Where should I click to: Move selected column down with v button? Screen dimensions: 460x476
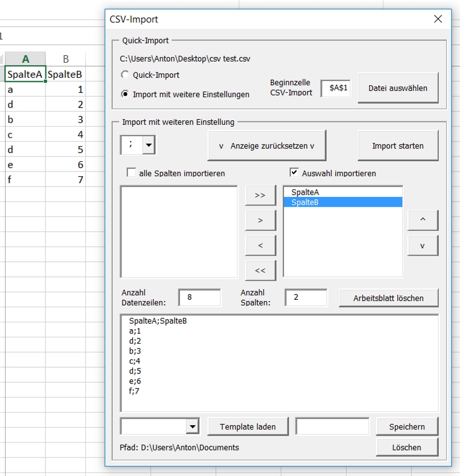pos(423,245)
